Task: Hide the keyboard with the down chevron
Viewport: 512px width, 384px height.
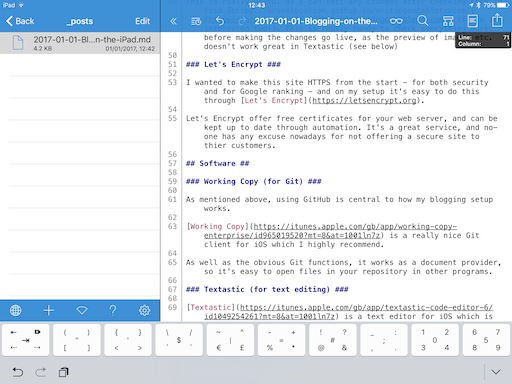Action: 496,372
